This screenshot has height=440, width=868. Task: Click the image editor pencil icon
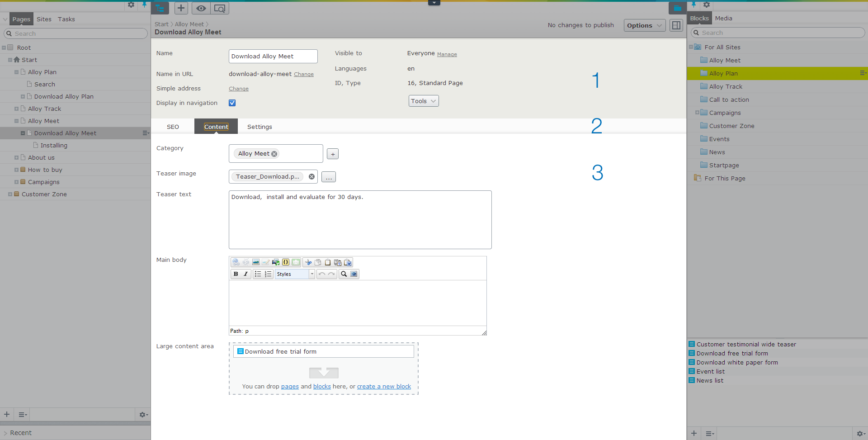pyautogui.click(x=265, y=262)
